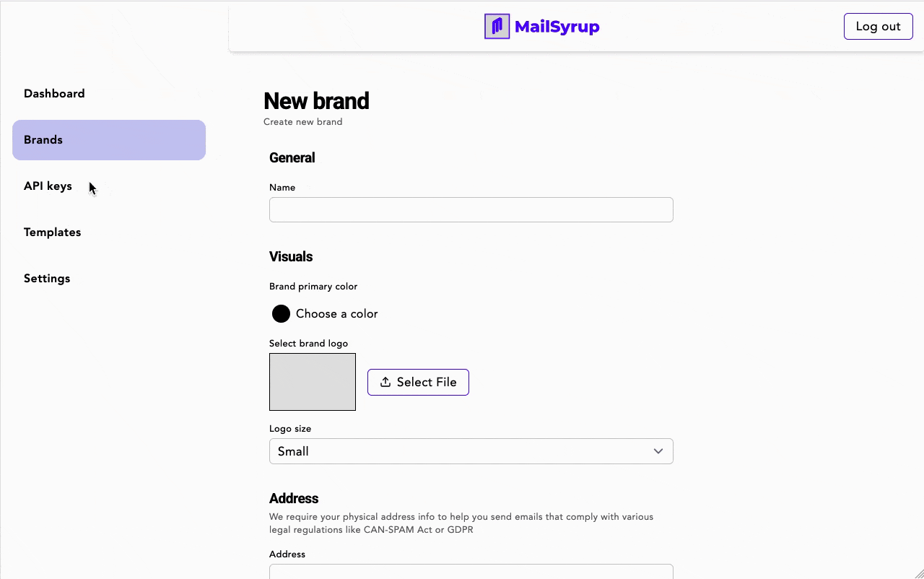This screenshot has width=924, height=579.
Task: Click the chevron on the Logo size dropdown
Action: 658,450
